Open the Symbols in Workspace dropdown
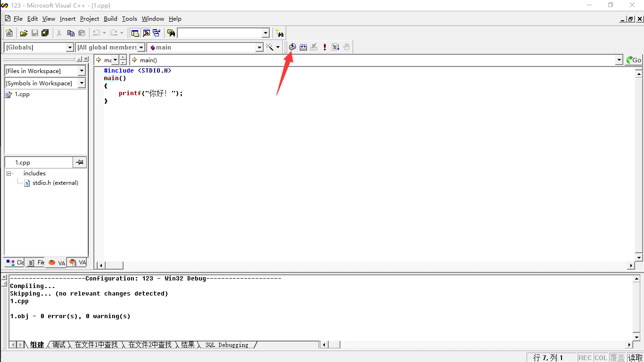Screen dimensions: 644x362 point(82,83)
